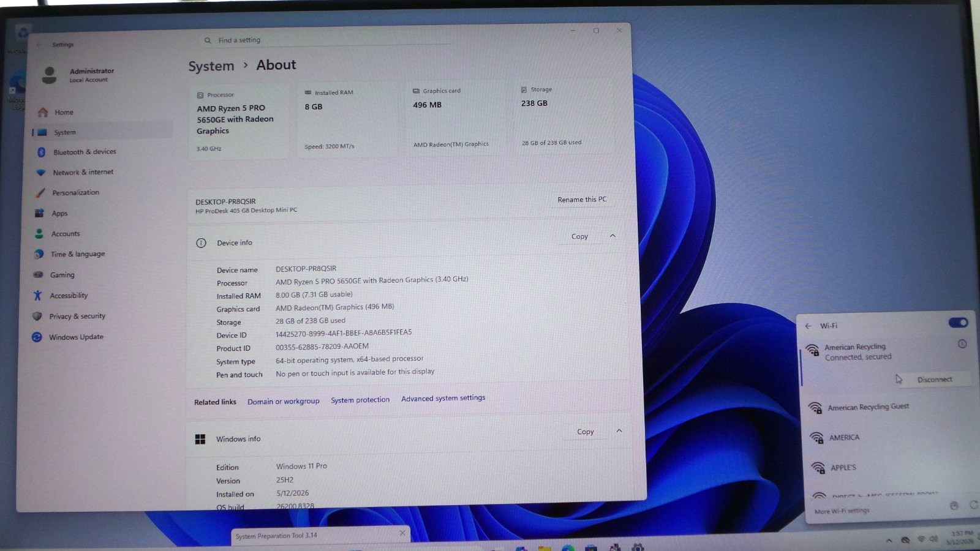Click the icon beside the Wi-Fi refresh button
This screenshot has height=551, width=980.
click(954, 506)
